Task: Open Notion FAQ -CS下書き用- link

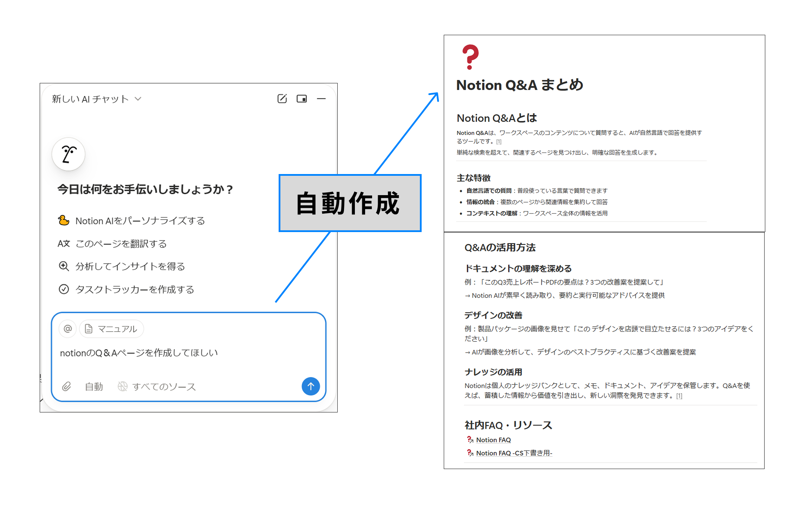Action: point(514,453)
